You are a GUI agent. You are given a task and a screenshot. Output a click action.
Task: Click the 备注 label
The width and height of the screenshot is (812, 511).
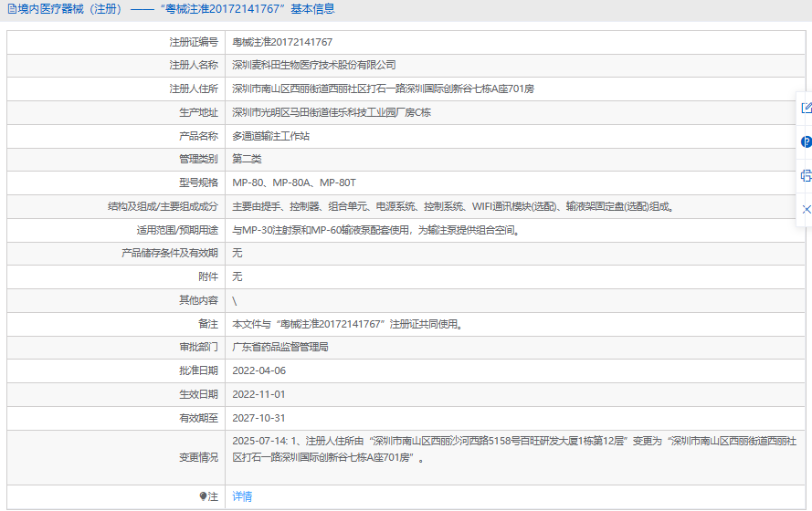pos(208,324)
